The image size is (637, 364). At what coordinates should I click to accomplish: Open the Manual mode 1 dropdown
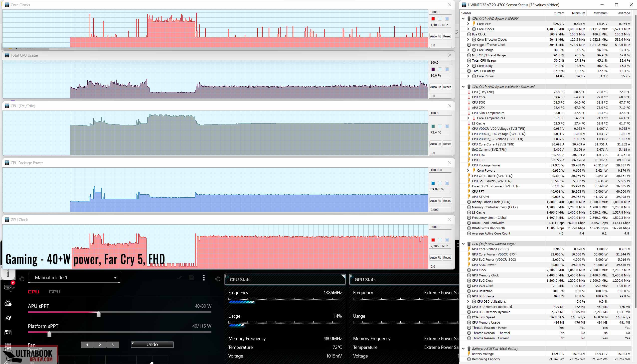pyautogui.click(x=74, y=277)
